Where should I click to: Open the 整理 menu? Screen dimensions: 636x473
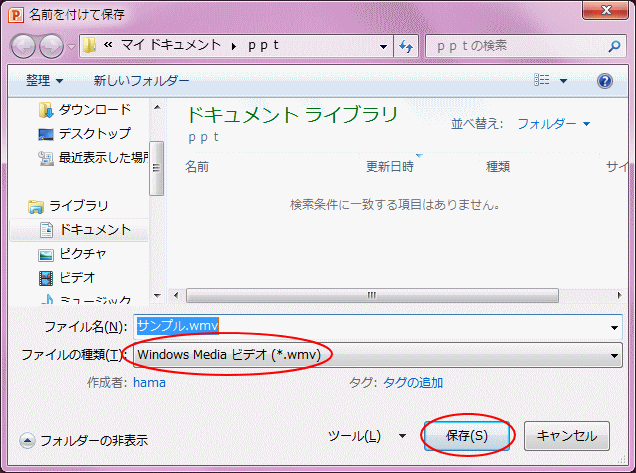pyautogui.click(x=44, y=81)
